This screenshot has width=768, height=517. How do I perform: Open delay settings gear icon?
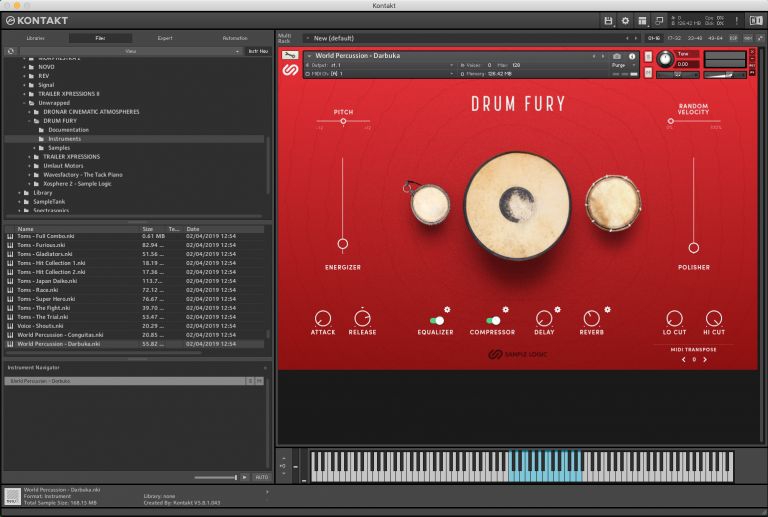point(557,309)
